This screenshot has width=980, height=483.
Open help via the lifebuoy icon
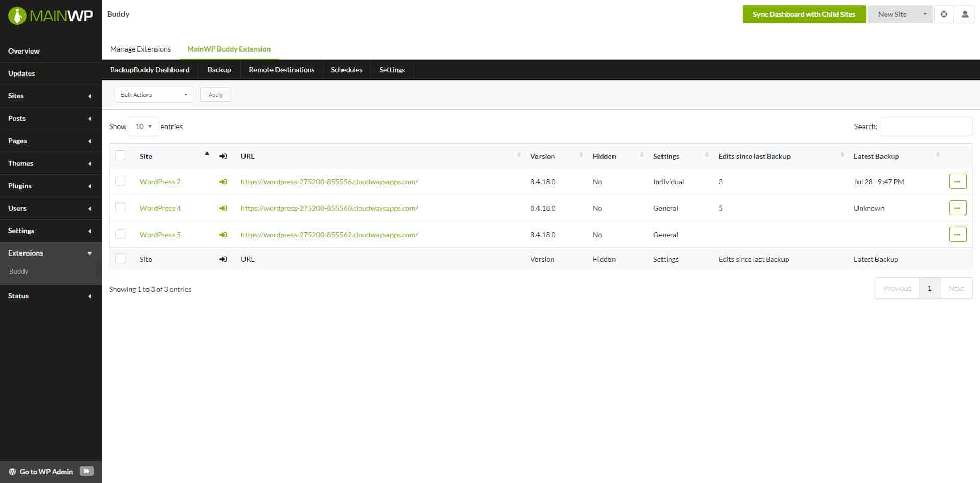tap(944, 14)
